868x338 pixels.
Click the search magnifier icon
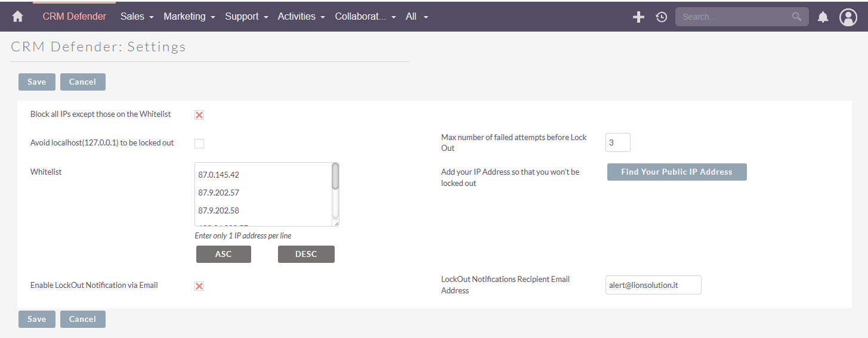coord(796,17)
